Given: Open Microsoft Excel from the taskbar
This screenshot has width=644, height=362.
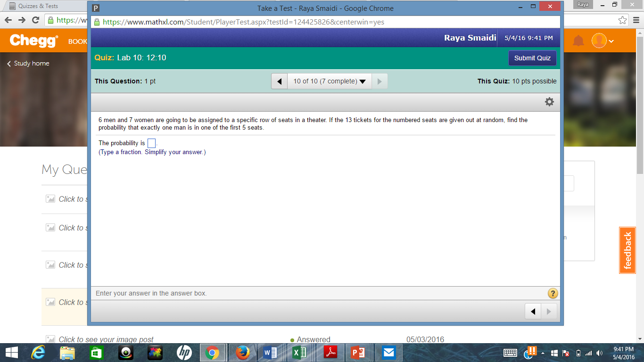Looking at the screenshot, I should [x=299, y=353].
